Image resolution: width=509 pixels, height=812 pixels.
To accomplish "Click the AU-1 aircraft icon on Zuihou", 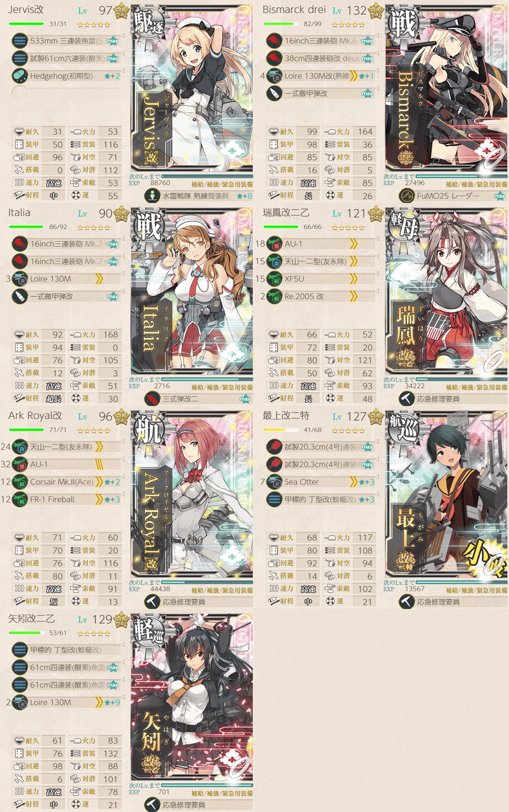I will pyautogui.click(x=274, y=244).
